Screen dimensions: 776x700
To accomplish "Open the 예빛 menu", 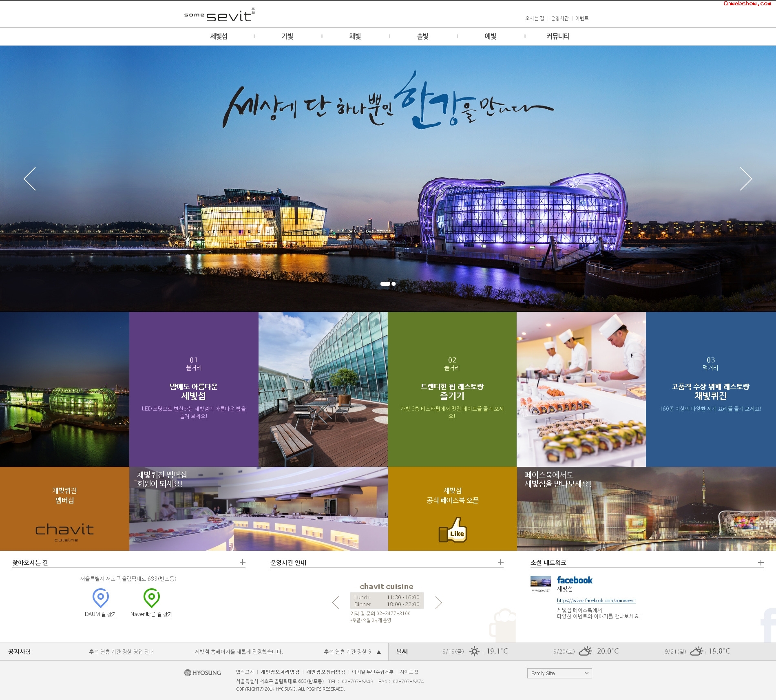I will (491, 36).
